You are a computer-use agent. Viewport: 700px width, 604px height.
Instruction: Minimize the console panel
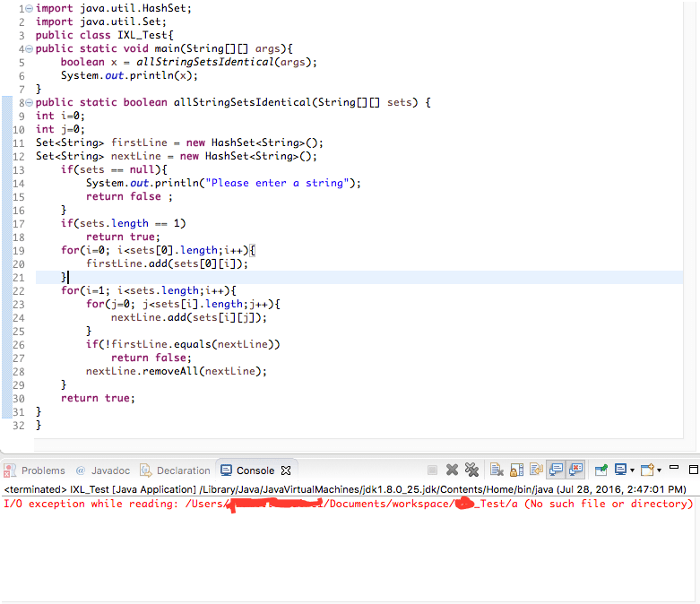[x=674, y=468]
